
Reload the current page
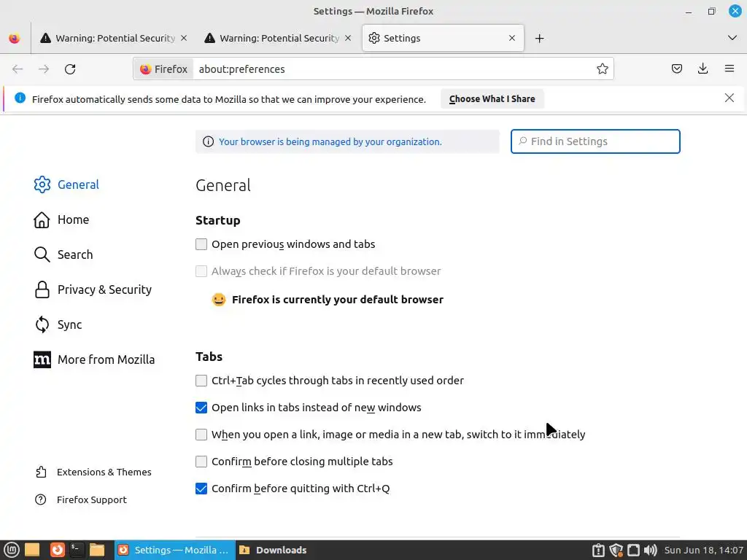click(x=70, y=69)
